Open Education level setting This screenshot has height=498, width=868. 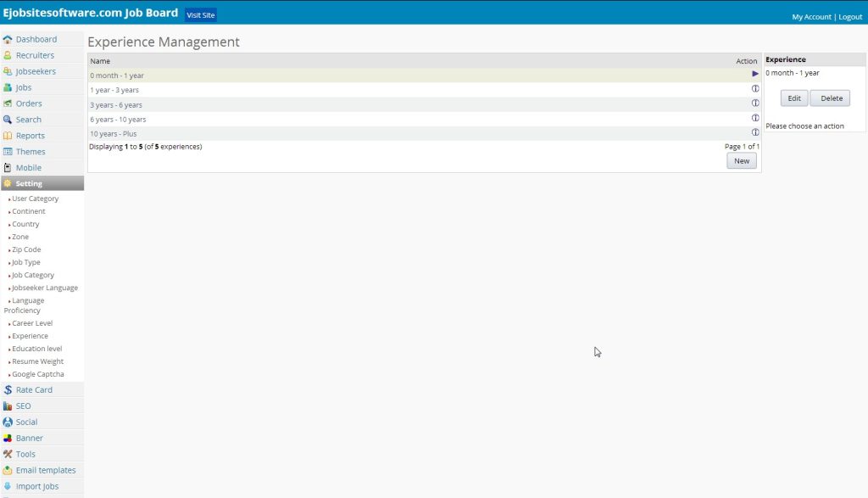point(37,349)
